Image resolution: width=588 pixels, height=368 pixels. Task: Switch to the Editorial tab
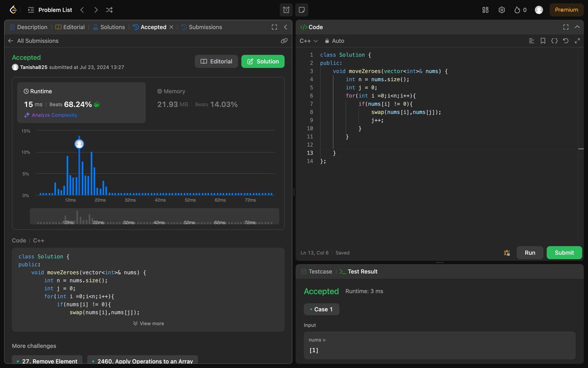(70, 27)
